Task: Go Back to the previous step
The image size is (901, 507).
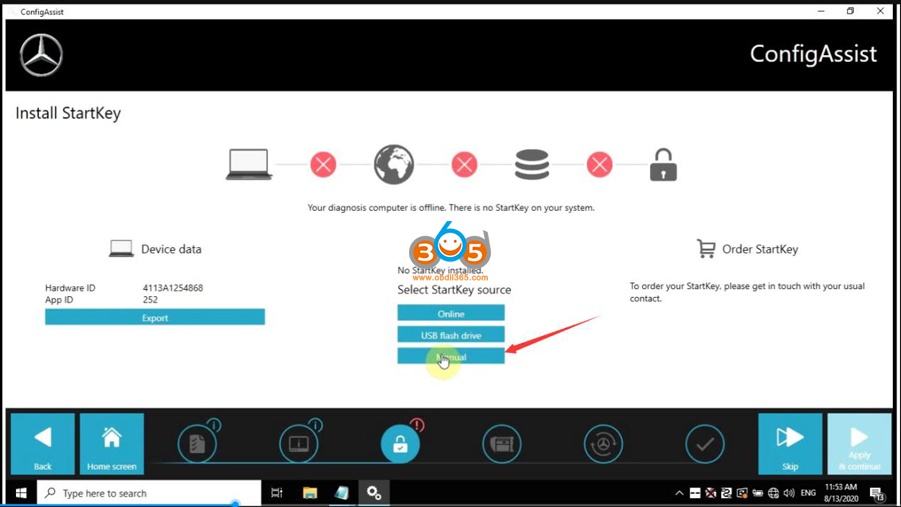Action: pos(43,444)
